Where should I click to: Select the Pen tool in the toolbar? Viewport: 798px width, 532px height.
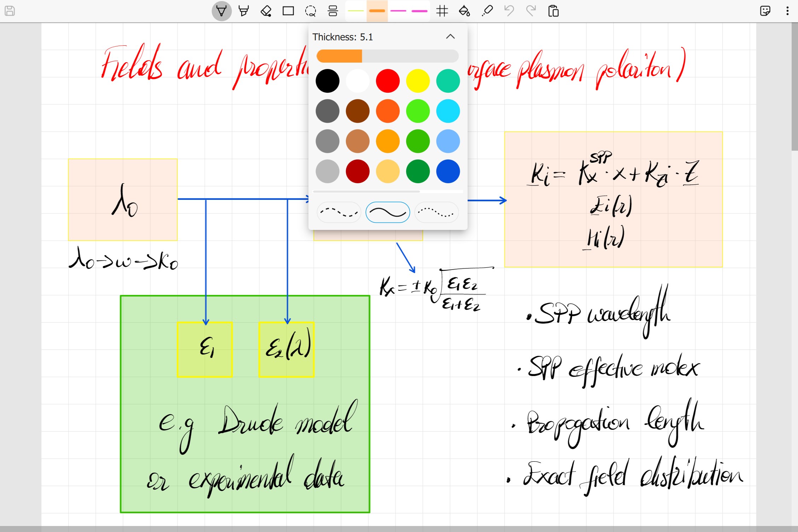[x=222, y=11]
